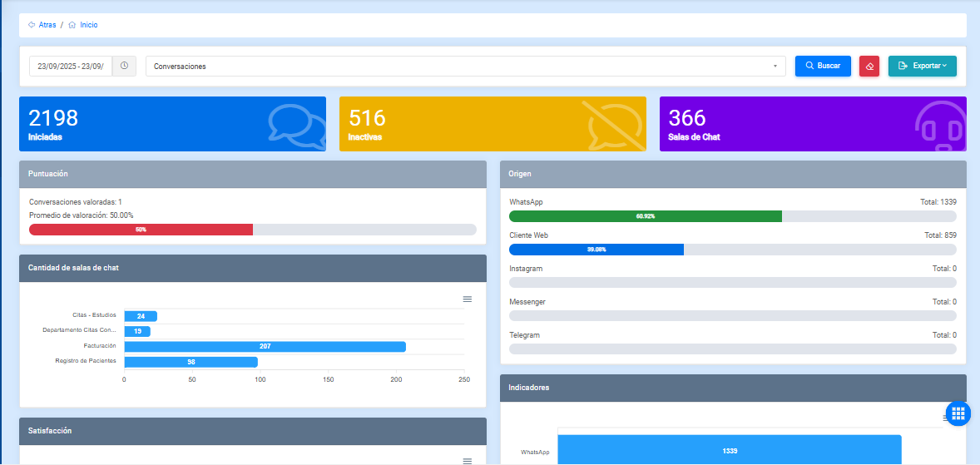Open the blue floating apps grid icon
Viewport: 980px width, 465px height.
[958, 413]
